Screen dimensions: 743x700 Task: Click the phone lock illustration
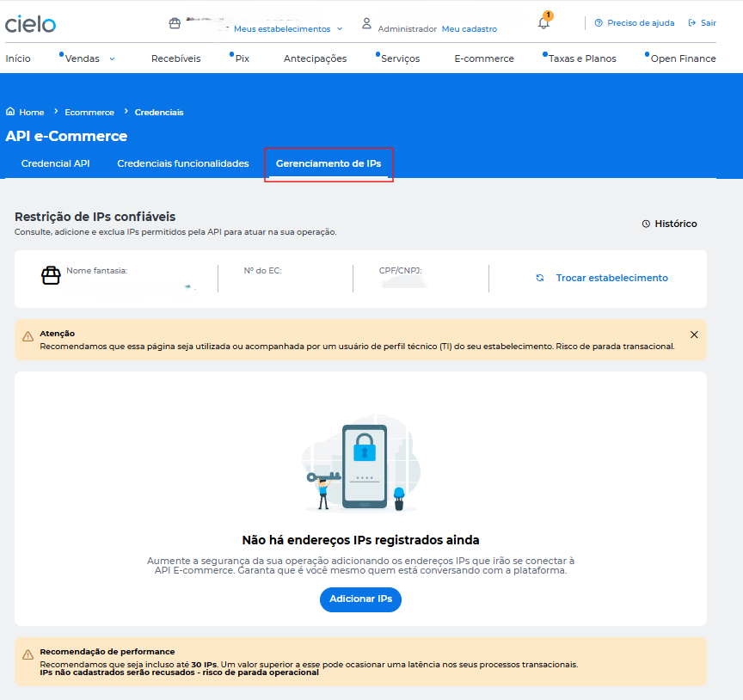pos(361,464)
